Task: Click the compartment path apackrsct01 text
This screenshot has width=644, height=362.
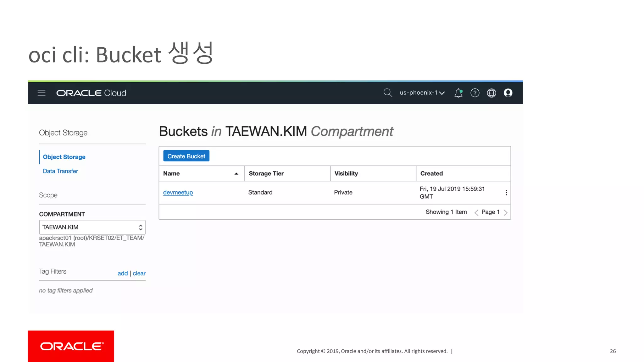Action: click(92, 241)
